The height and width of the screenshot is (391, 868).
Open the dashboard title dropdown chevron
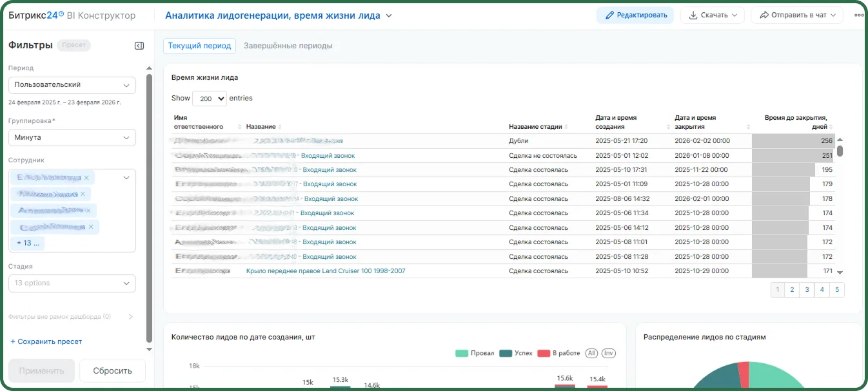click(x=389, y=16)
